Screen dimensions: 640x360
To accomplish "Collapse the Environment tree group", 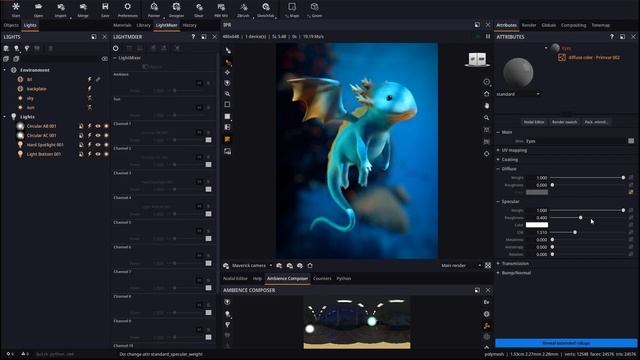I will click(x=4, y=70).
